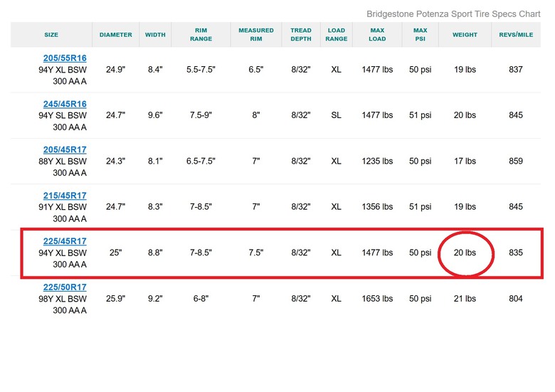This screenshot has height=392, width=555.
Task: Select the 1235 lbs max load cell
Action: pyautogui.click(x=377, y=161)
